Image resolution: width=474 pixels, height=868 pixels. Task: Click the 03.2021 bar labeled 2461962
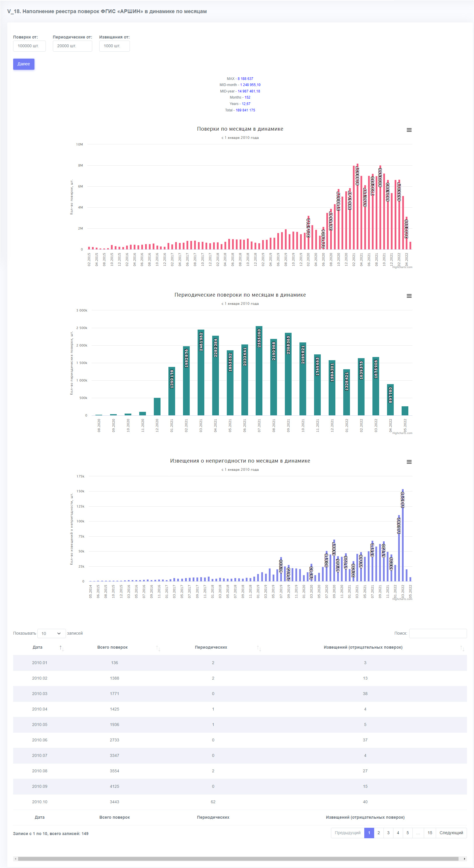point(201,372)
